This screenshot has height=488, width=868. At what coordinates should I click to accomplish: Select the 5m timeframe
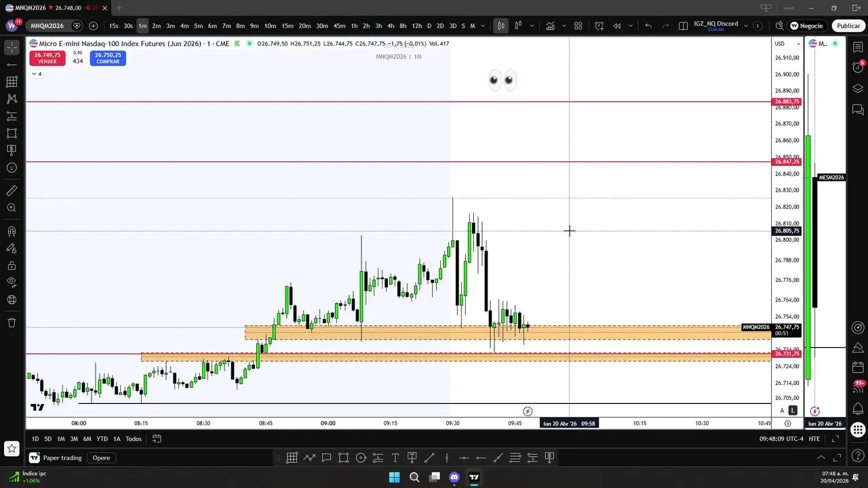tap(198, 26)
